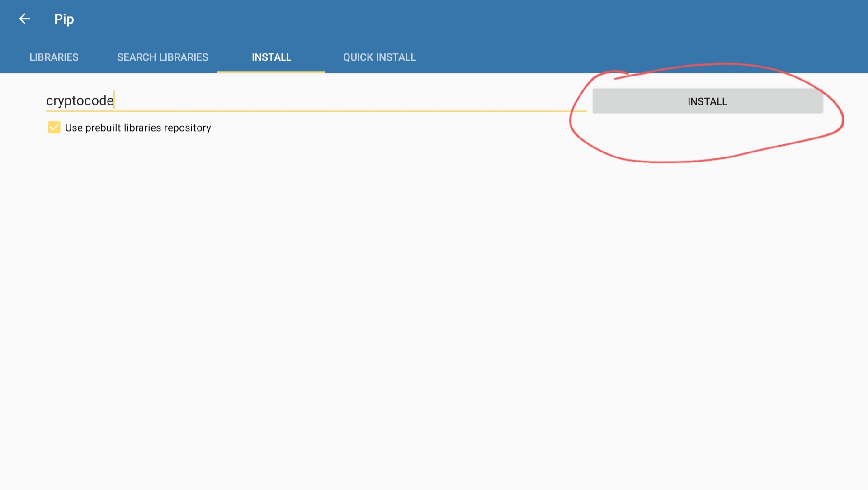
Task: Focus the package name input field
Action: pyautogui.click(x=316, y=100)
